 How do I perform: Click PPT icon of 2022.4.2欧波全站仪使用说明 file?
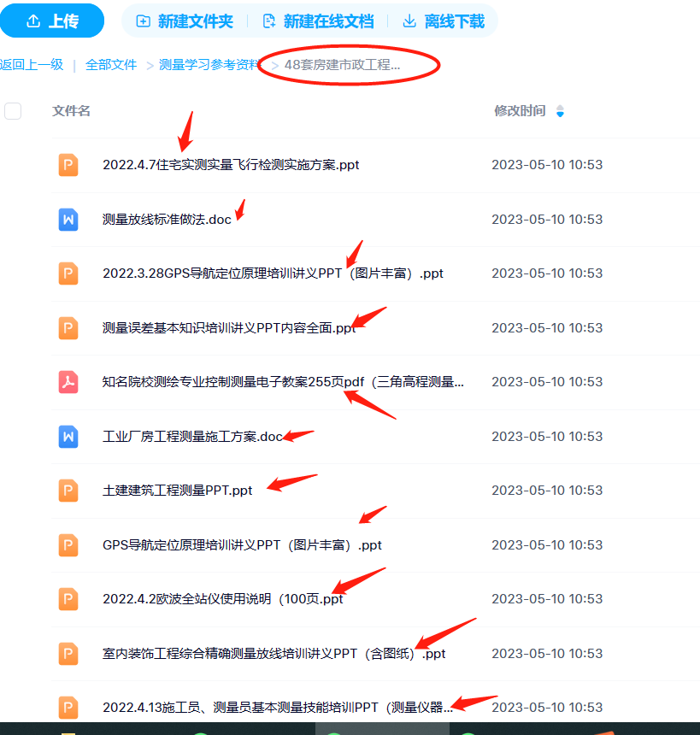(x=68, y=599)
